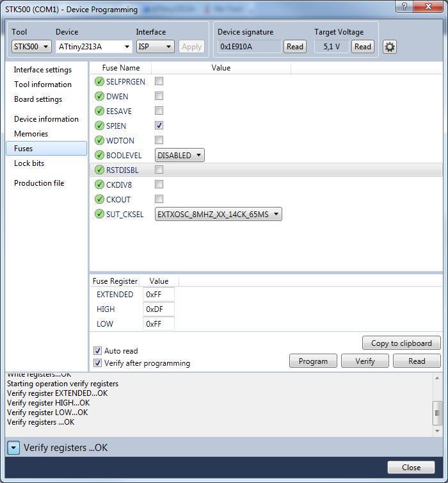Uncheck the SPIEN fuse checkbox
This screenshot has height=483, width=448.
pos(159,126)
